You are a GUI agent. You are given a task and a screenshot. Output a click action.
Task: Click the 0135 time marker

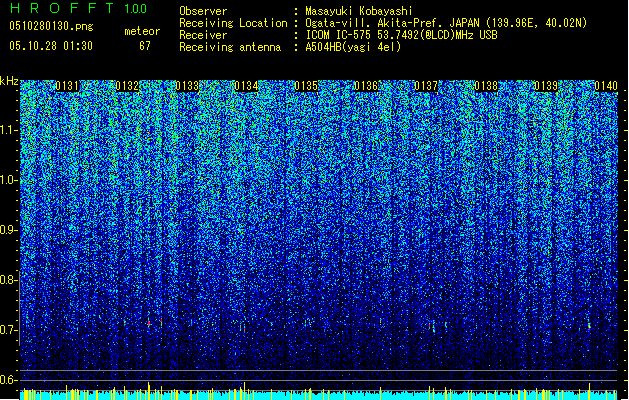pos(306,86)
